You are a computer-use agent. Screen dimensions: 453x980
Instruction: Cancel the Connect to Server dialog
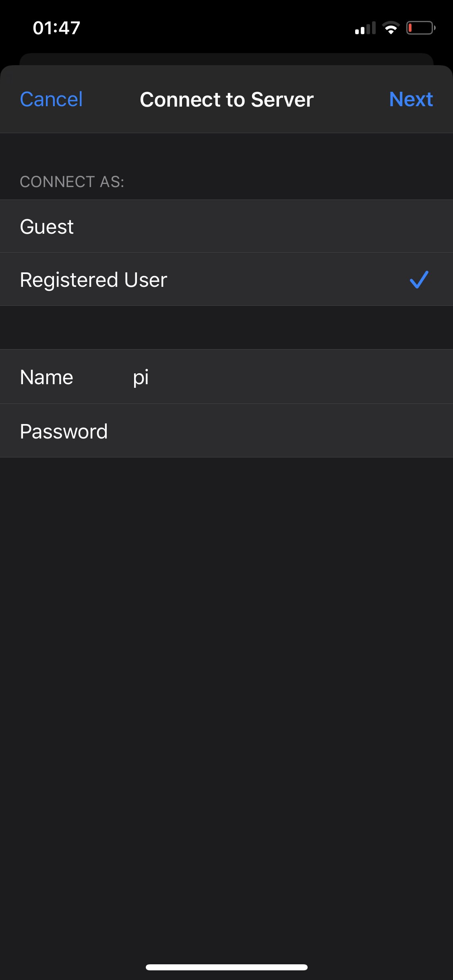(51, 99)
